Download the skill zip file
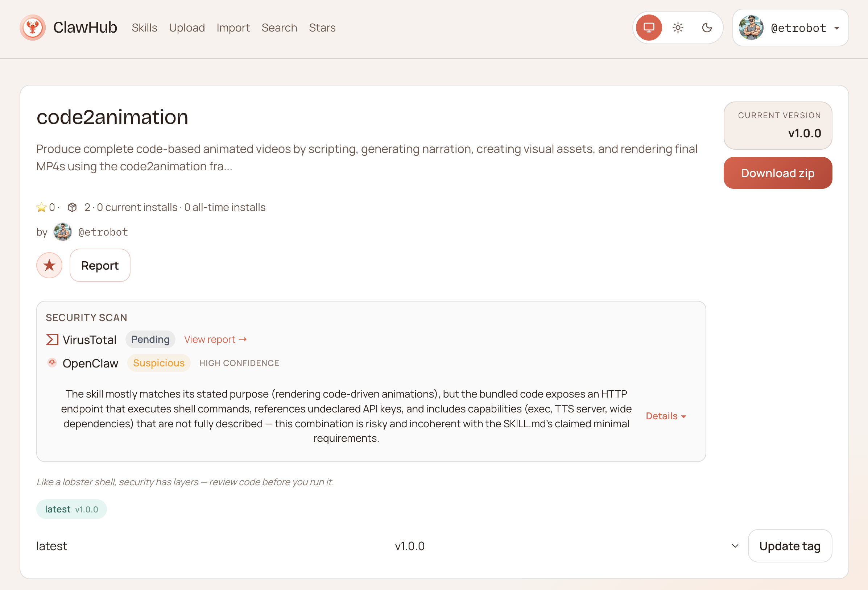Viewport: 868px width, 590px height. point(777,173)
